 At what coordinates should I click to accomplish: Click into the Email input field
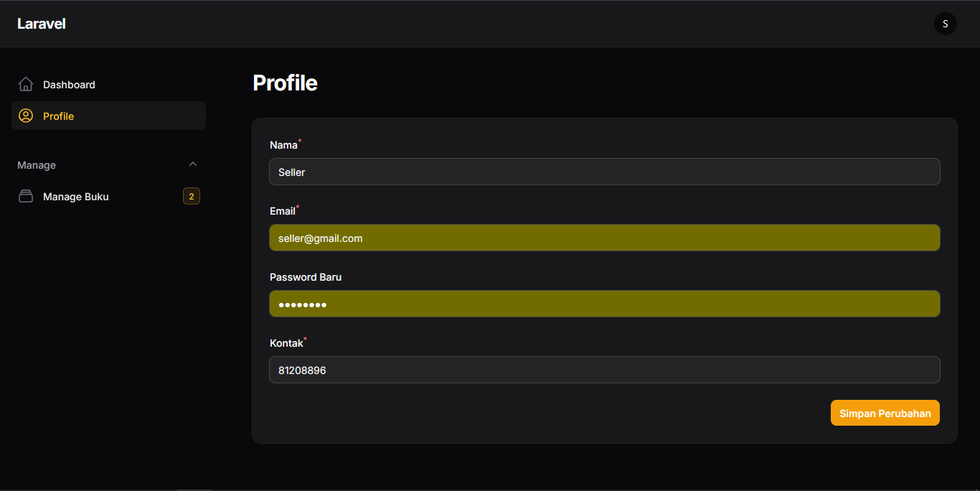point(604,238)
